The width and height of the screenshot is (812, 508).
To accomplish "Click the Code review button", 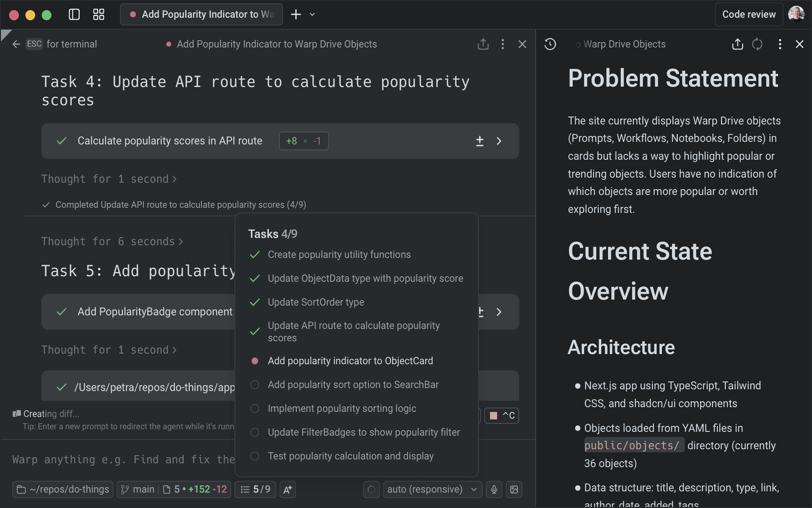I will [x=749, y=14].
